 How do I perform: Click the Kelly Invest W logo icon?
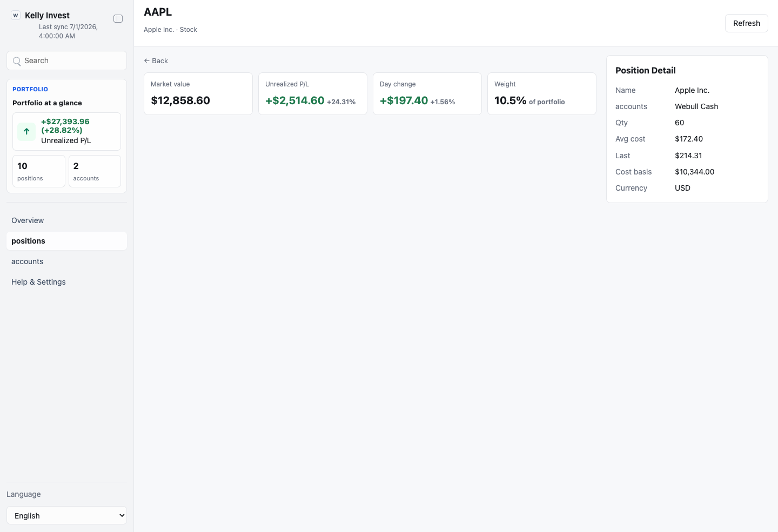coord(16,16)
